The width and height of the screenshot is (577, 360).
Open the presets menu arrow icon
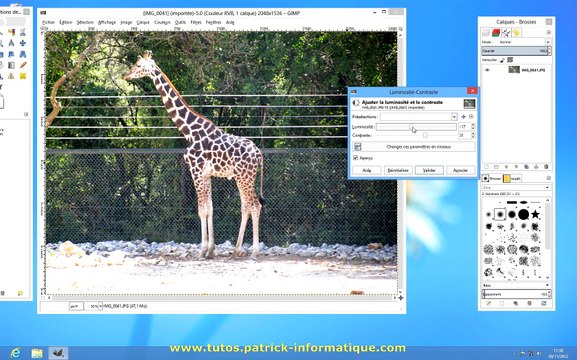point(471,117)
